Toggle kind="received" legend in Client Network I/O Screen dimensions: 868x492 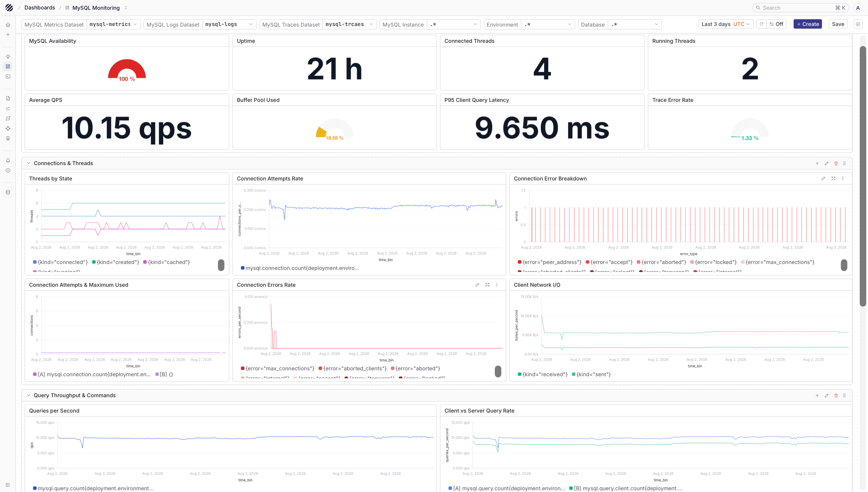(x=543, y=374)
